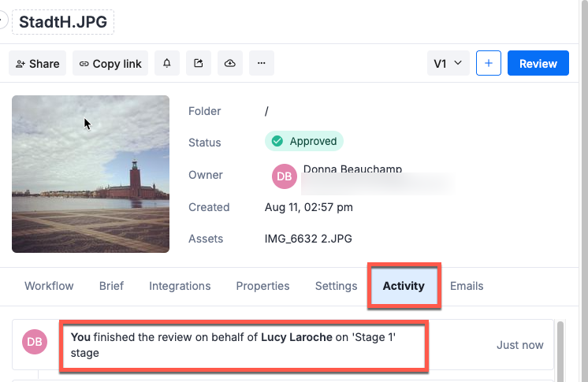Viewport: 588px width, 382px height.
Task: Switch to the Workflow tab
Action: 49,286
